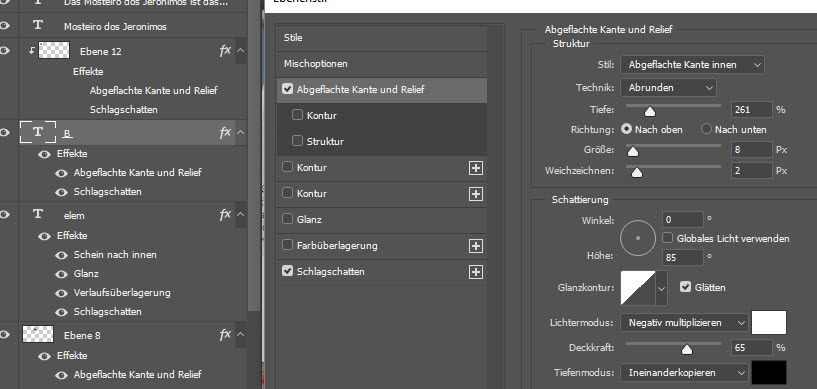Open the Technik dropdown showing Abrunden

(x=669, y=87)
